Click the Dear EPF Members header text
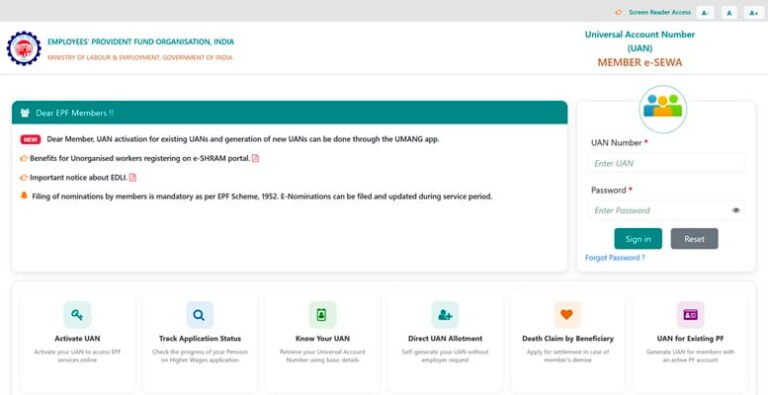This screenshot has width=768, height=395. pos(74,113)
